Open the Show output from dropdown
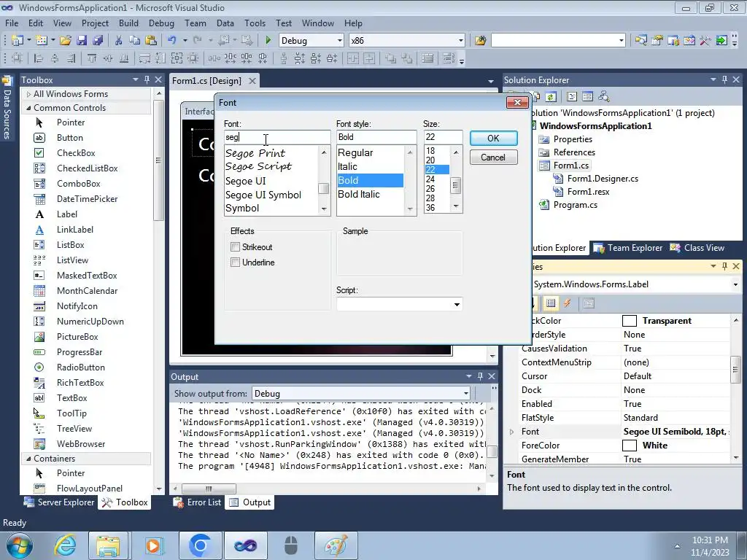Screen dimensions: 747x560 coord(465,393)
